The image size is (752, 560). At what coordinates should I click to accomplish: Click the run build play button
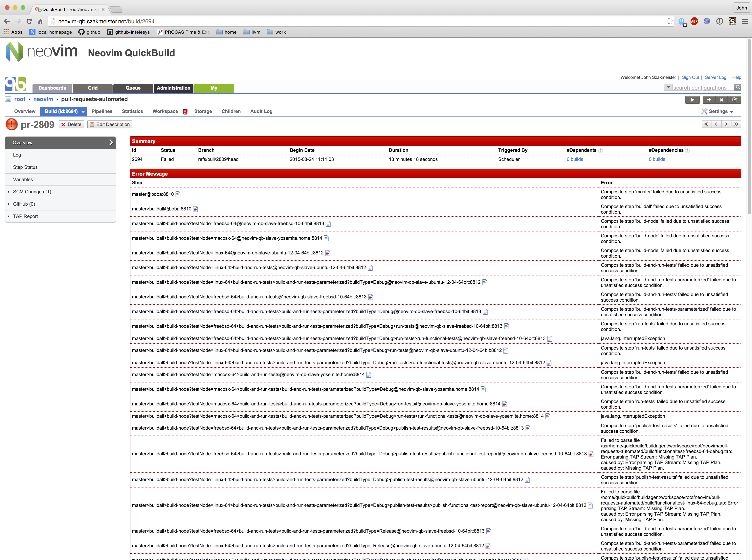(692, 100)
